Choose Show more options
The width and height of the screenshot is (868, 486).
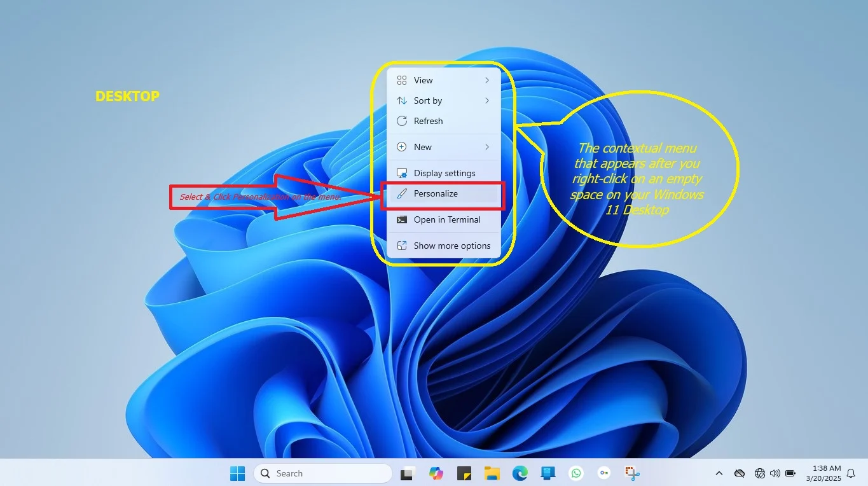[444, 246]
